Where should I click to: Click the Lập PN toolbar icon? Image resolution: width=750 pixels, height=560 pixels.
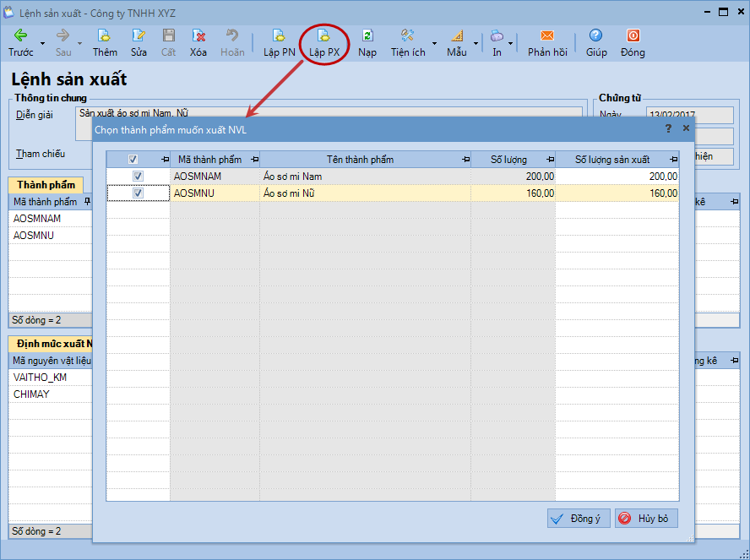pyautogui.click(x=279, y=35)
